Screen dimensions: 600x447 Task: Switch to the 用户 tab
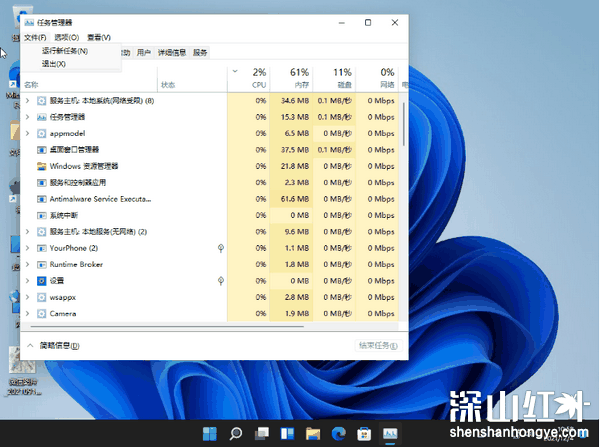[x=143, y=52]
